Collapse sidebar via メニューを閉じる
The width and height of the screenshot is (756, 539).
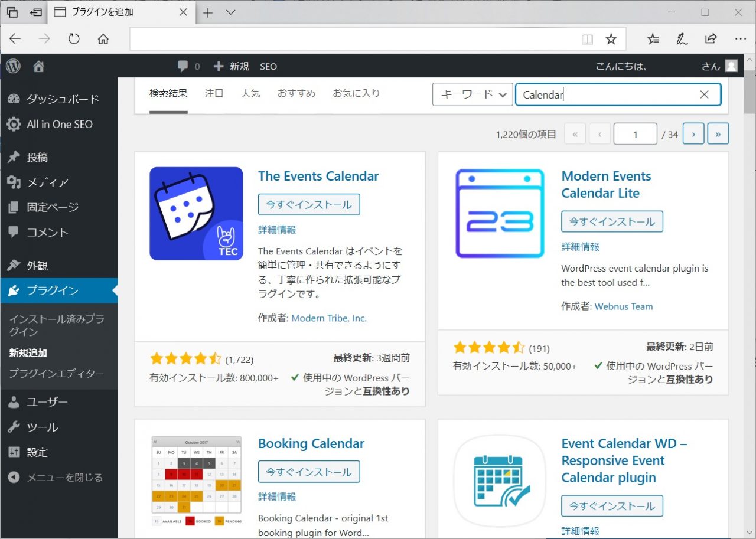59,477
